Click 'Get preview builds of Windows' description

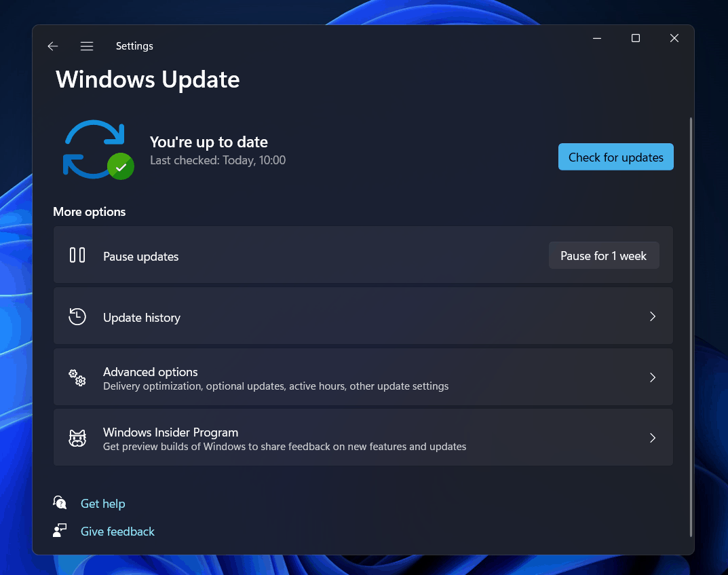click(284, 447)
